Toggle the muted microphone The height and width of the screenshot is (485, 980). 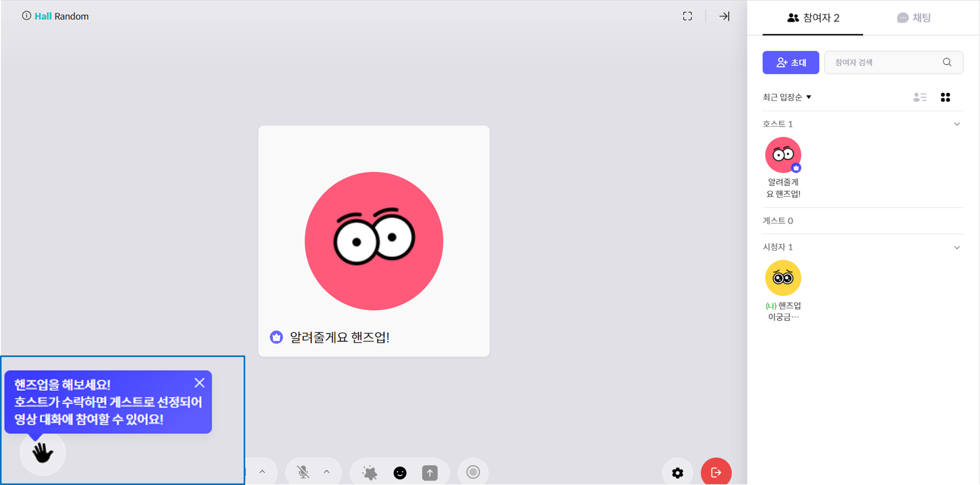pyautogui.click(x=303, y=473)
